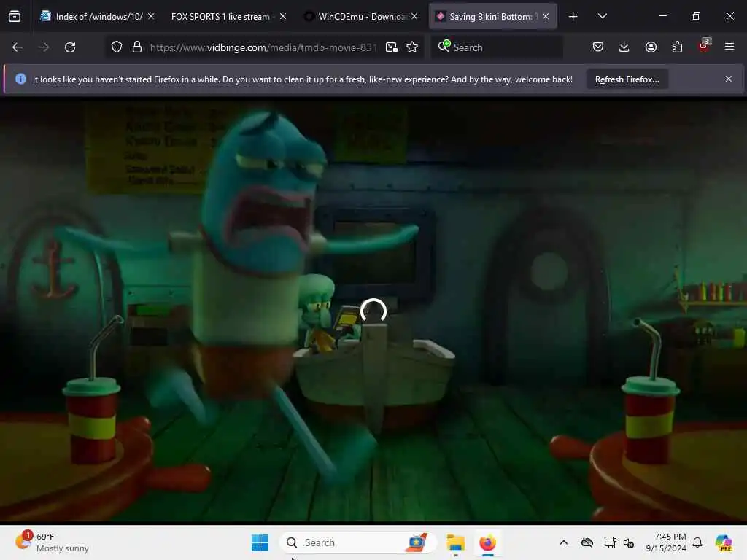Click the taskbar Search box

(357, 542)
